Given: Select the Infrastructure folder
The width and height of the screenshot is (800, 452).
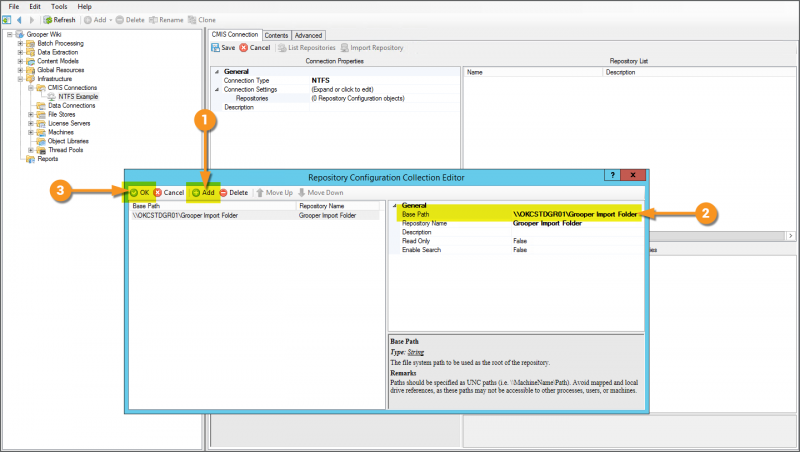Looking at the screenshot, I should (55, 79).
